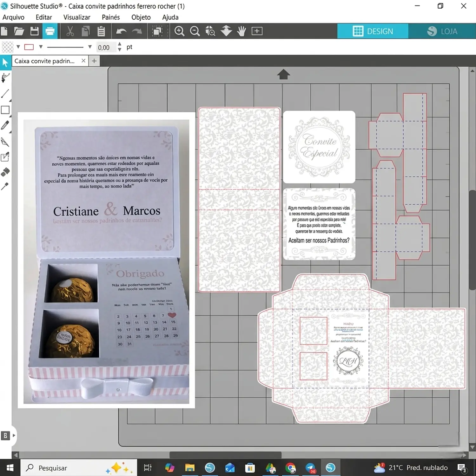Click the Zoom In magnifier
The image size is (476, 476).
coord(180,31)
